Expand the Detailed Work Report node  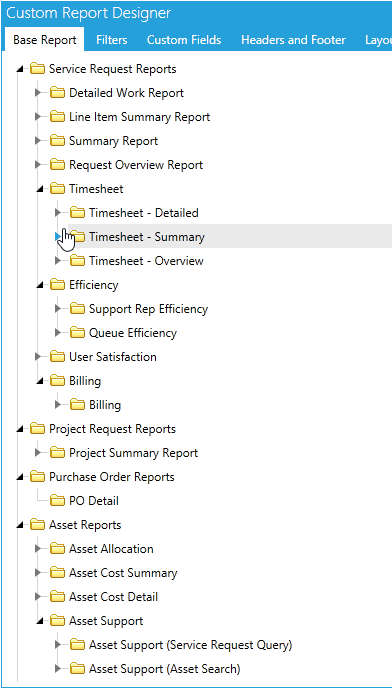click(39, 93)
